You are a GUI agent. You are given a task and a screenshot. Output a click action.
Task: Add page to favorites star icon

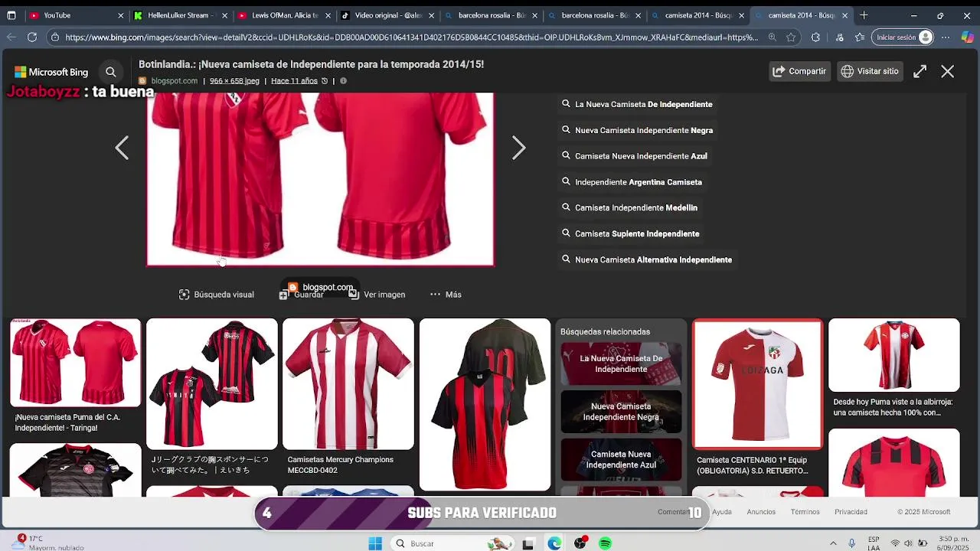(791, 37)
